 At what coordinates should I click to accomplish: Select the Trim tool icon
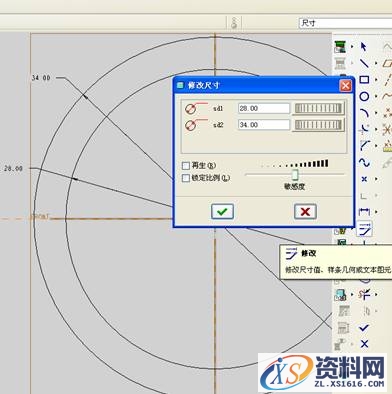click(x=364, y=294)
